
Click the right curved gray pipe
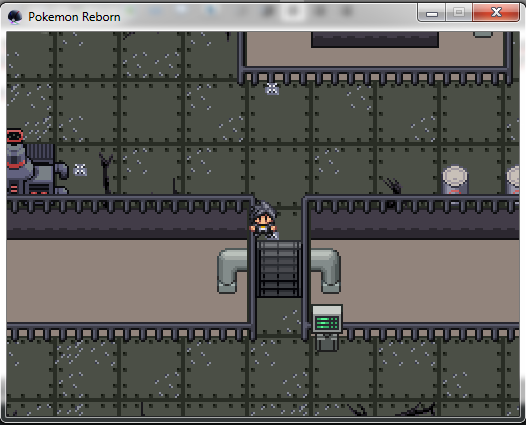click(325, 270)
